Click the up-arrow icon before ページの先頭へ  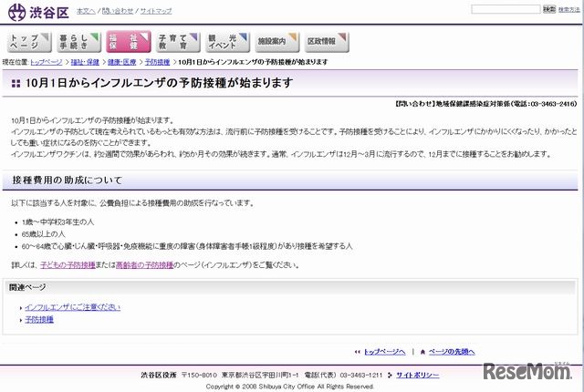[422, 352]
